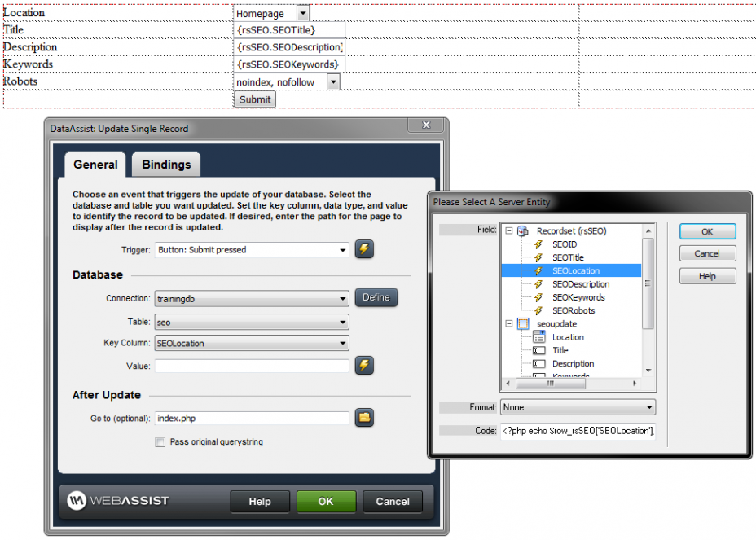Click lightning icon beside SEOKeywords entry

pyautogui.click(x=538, y=297)
